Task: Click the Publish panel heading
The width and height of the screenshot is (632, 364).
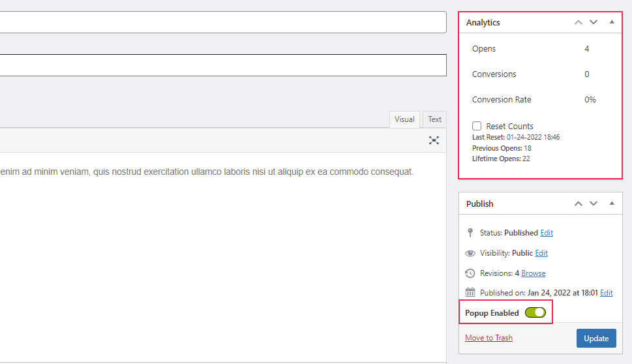Action: tap(479, 204)
